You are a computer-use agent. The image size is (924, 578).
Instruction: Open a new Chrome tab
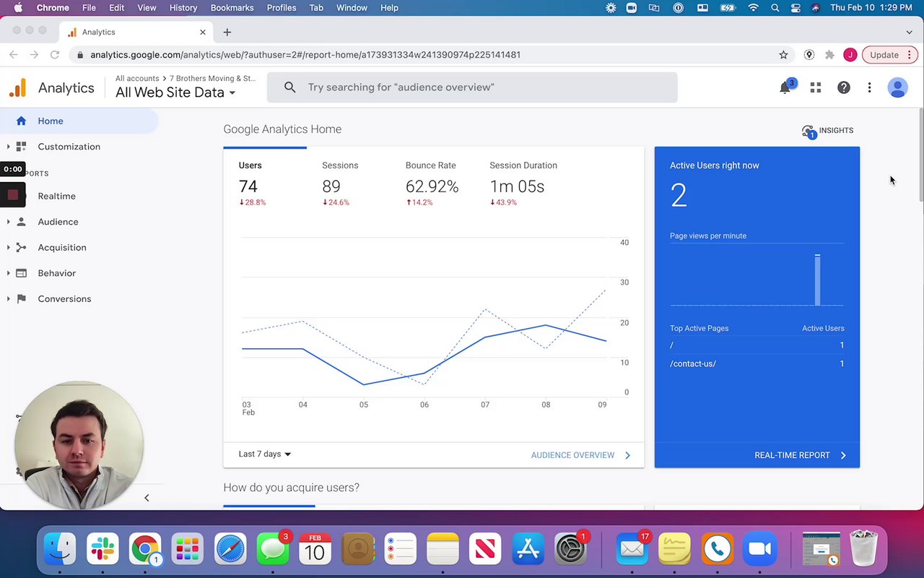227,32
